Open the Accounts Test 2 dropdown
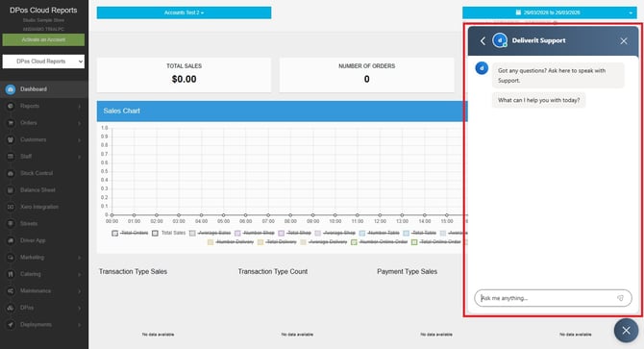The image size is (644, 349). click(184, 12)
